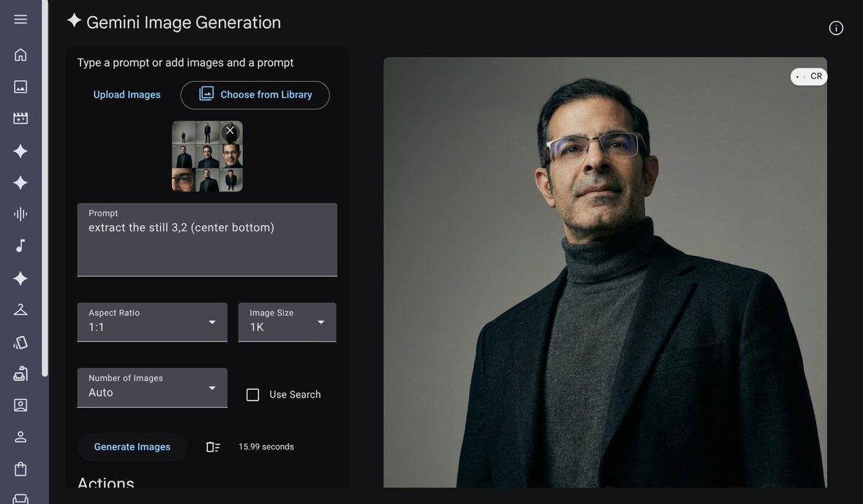Open the video clapperboard sidebar icon
This screenshot has width=863, height=504.
point(20,119)
